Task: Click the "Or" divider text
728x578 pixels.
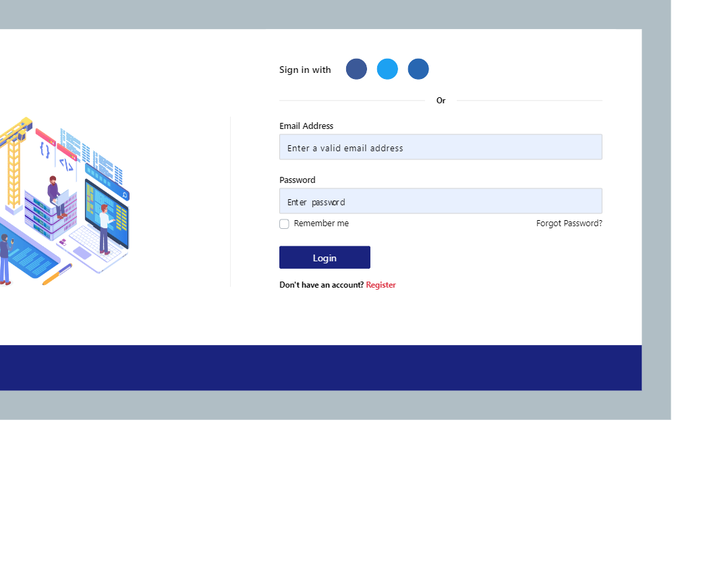Action: [441, 101]
